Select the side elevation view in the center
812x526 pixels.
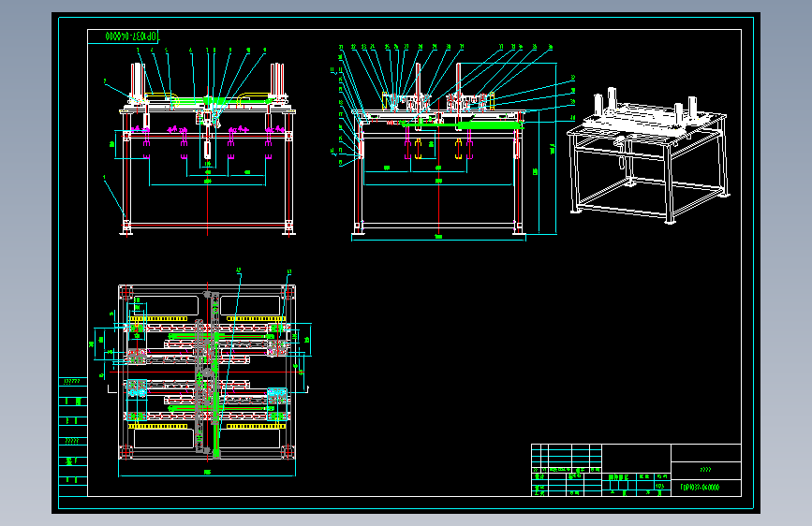[x=438, y=149]
